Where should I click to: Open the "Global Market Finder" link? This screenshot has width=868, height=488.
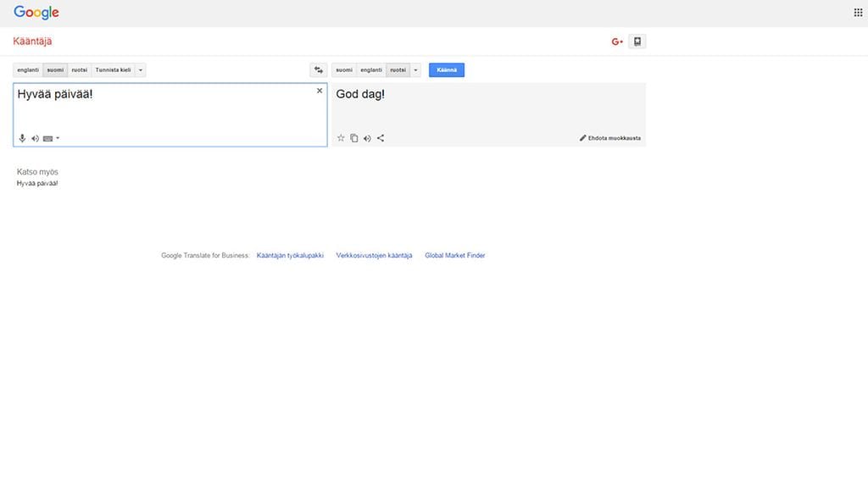click(454, 255)
